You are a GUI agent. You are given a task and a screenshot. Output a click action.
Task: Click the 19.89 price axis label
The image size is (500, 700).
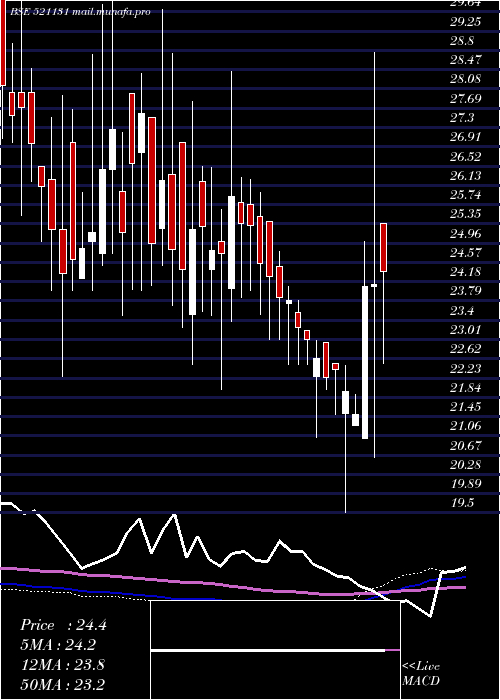[465, 483]
